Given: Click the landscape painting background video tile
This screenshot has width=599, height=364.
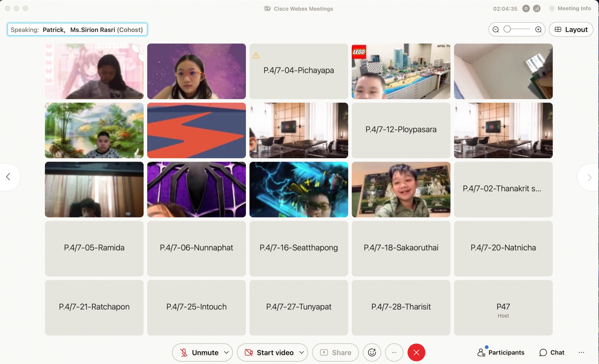Looking at the screenshot, I should [x=94, y=130].
